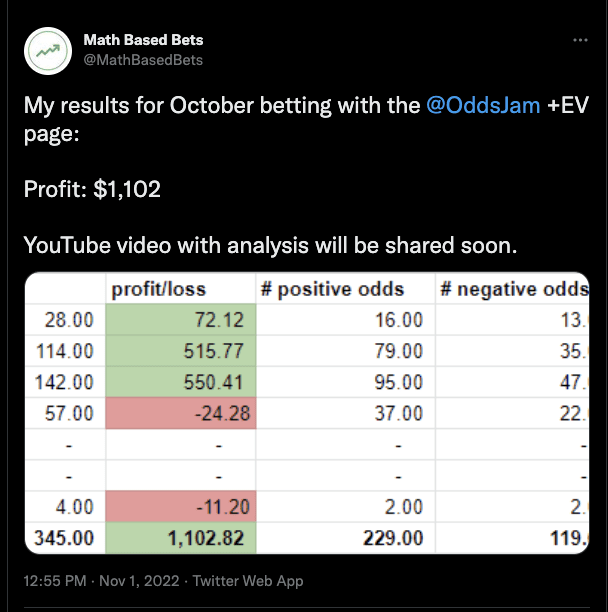Click the red -11.20 loss cell
This screenshot has width=608, height=612.
click(x=181, y=507)
